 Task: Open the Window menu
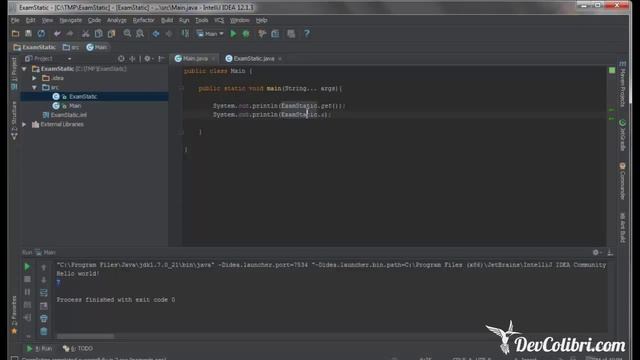240,20
